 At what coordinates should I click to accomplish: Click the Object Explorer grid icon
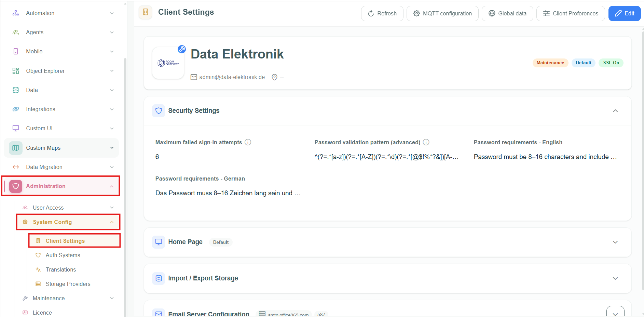pos(16,71)
